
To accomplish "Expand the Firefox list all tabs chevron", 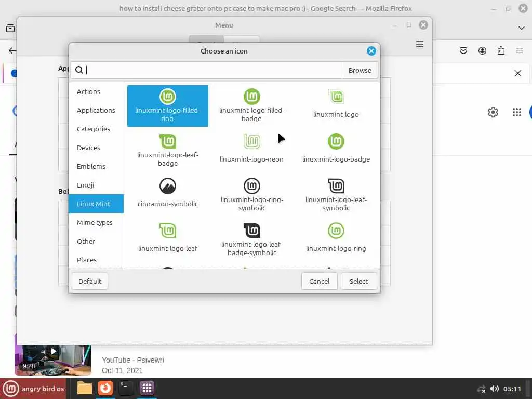I will tap(522, 28).
